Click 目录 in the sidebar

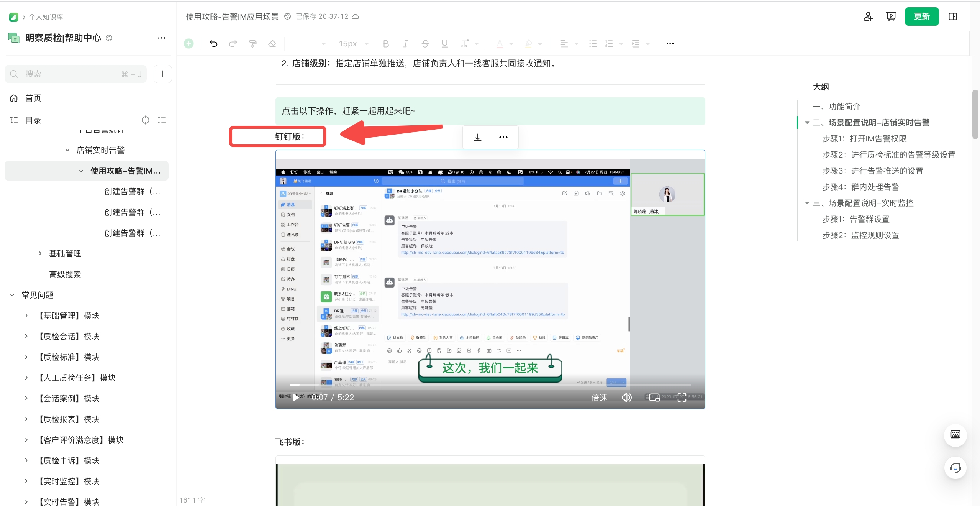tap(33, 120)
